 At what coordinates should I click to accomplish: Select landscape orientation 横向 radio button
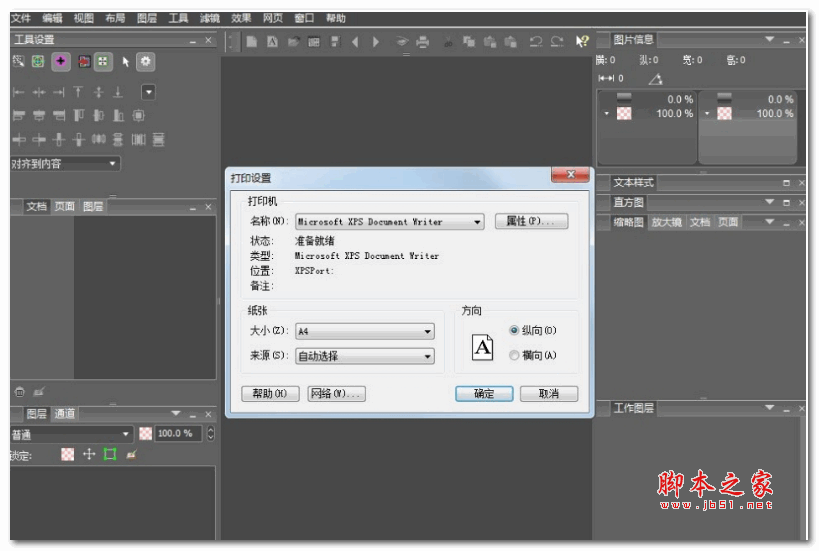(514, 355)
